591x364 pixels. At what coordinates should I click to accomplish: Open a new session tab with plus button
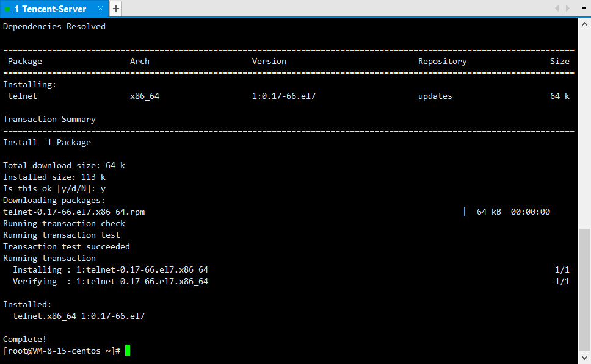115,9
